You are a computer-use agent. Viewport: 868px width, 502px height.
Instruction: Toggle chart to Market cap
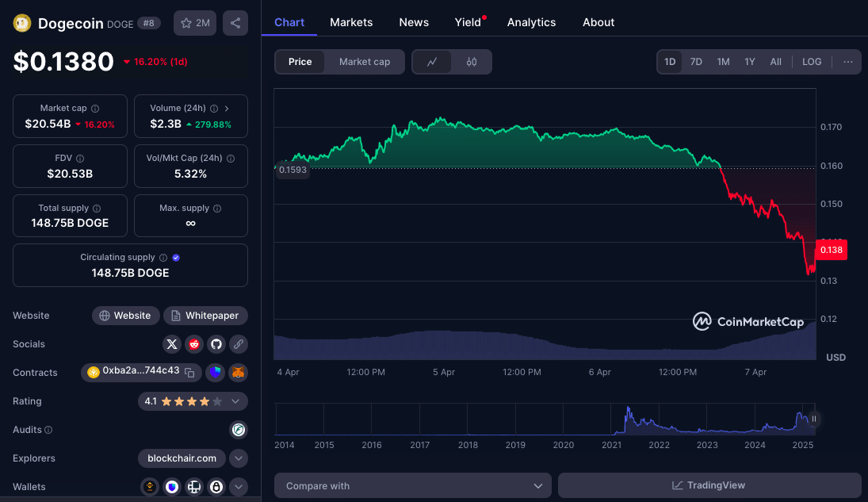coord(364,62)
